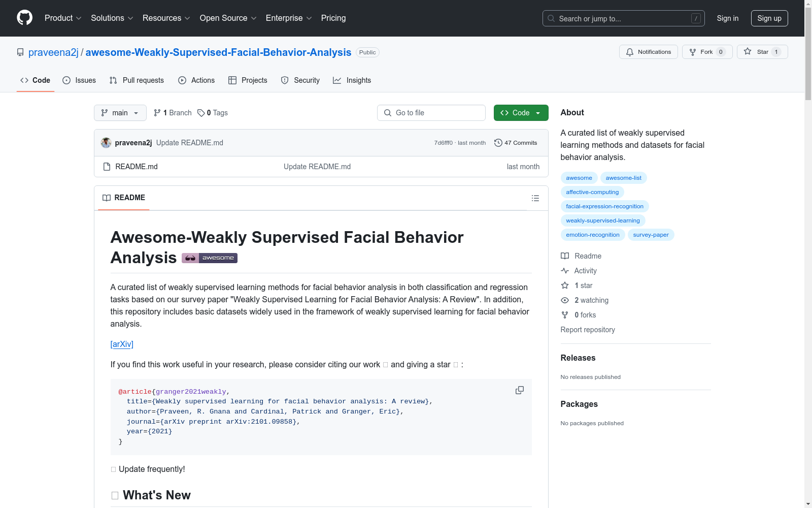The width and height of the screenshot is (812, 508).
Task: Click the README.md file icon
Action: 107,167
